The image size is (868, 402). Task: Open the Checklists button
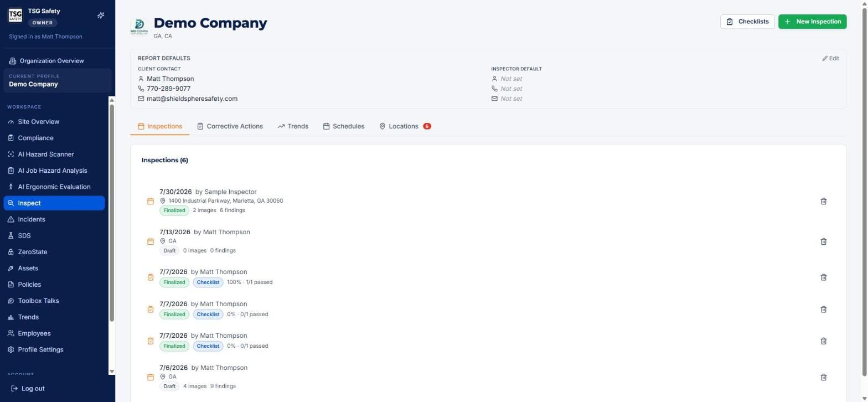coord(747,22)
